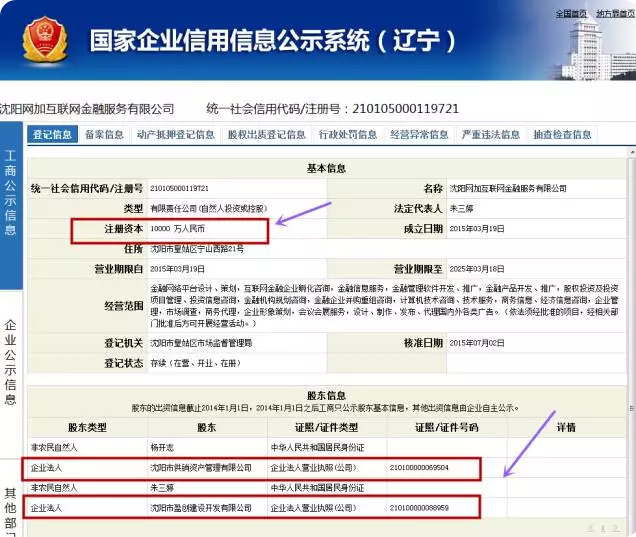The width and height of the screenshot is (636, 537).
Task: Click license number 210100000088959
Action: pos(419,508)
